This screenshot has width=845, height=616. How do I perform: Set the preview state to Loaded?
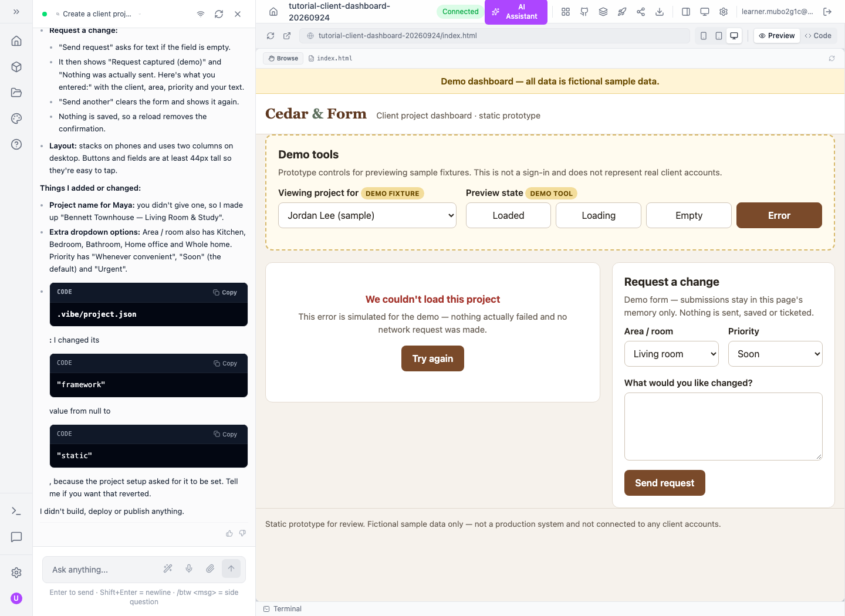coord(508,215)
